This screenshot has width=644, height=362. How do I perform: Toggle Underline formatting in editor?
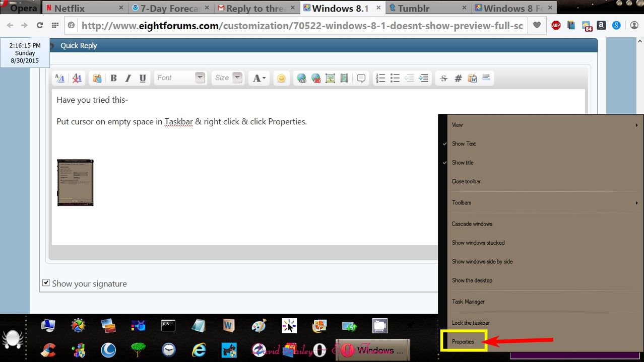143,78
